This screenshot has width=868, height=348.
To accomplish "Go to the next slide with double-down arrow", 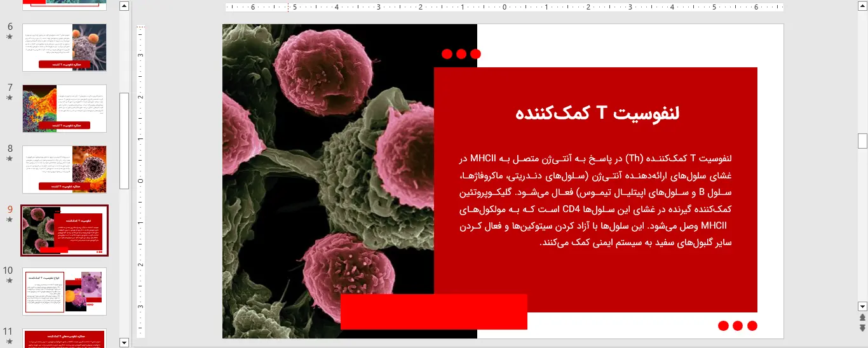I will click(x=862, y=328).
